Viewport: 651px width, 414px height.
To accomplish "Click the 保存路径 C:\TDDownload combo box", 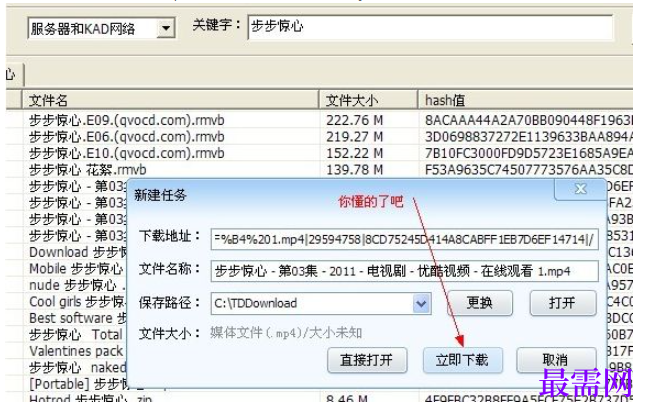I will [x=321, y=303].
